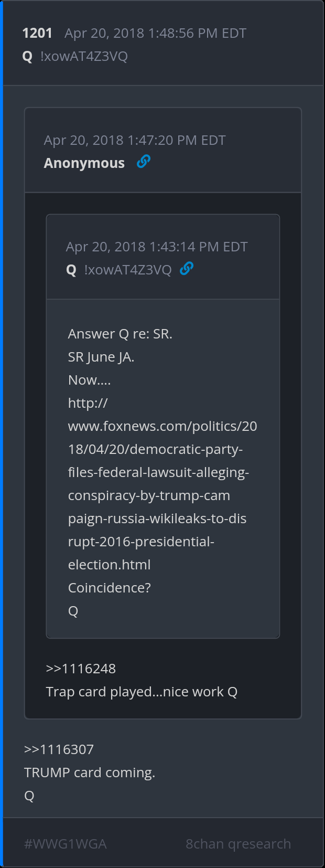Click the link icon next to Anonymous
The image size is (325, 868).
pos(143,162)
